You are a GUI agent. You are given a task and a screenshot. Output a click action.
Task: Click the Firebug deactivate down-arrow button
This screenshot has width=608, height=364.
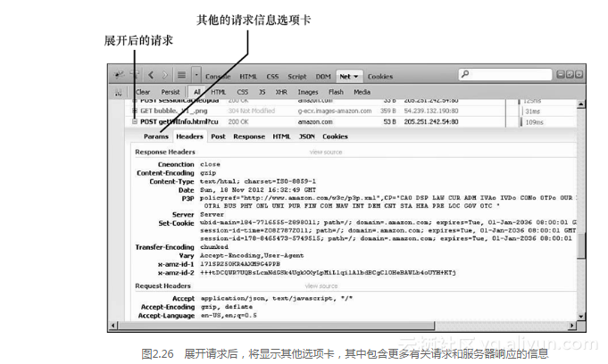click(579, 74)
